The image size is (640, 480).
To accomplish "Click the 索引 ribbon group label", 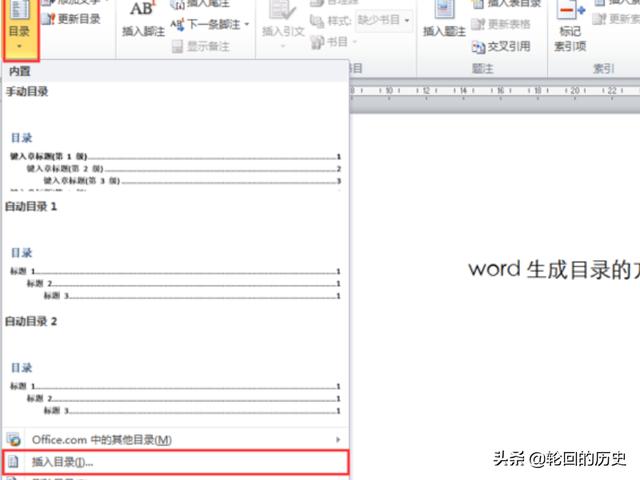I will [x=603, y=69].
